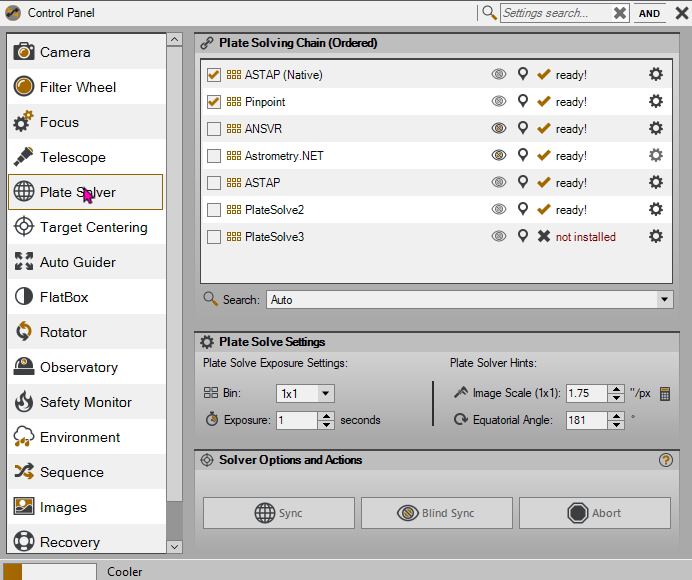
Task: Click sidebar scrollbar down arrow
Action: point(174,547)
